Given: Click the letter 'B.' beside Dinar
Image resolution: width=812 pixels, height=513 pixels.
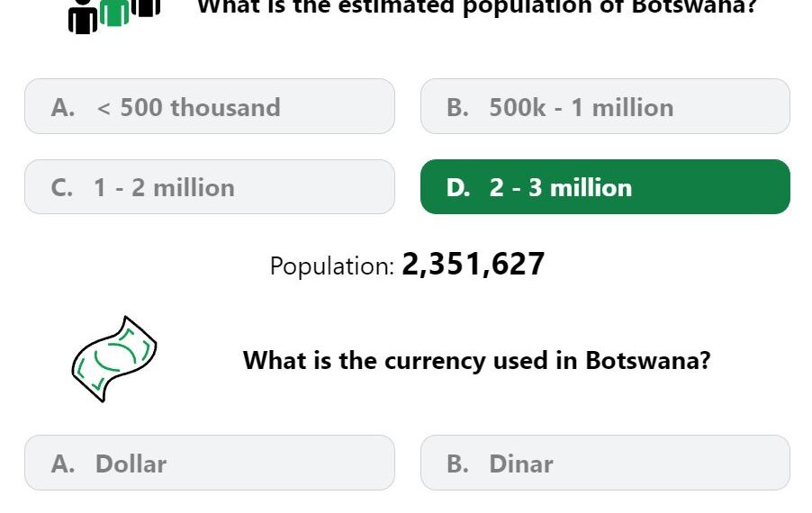Looking at the screenshot, I should click(458, 463).
